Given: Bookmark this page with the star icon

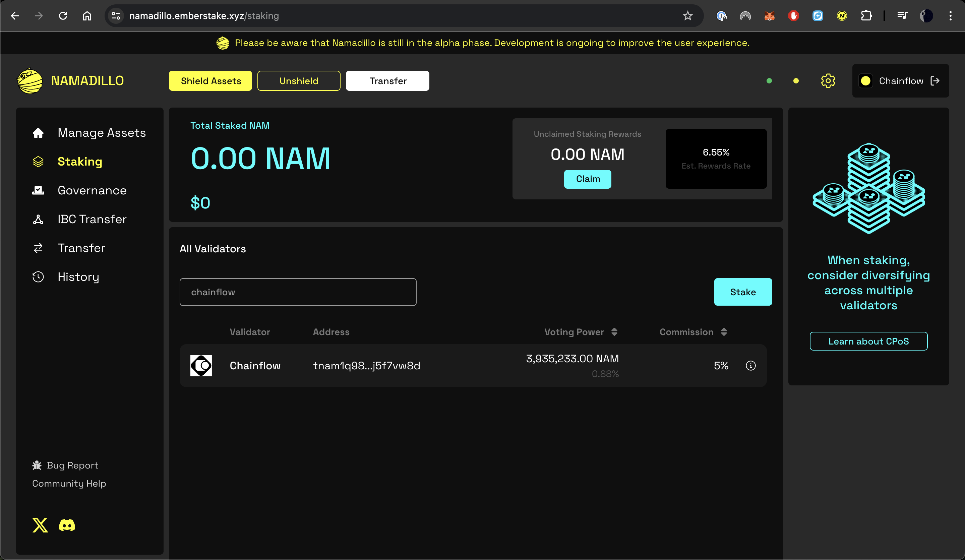Looking at the screenshot, I should click(687, 16).
